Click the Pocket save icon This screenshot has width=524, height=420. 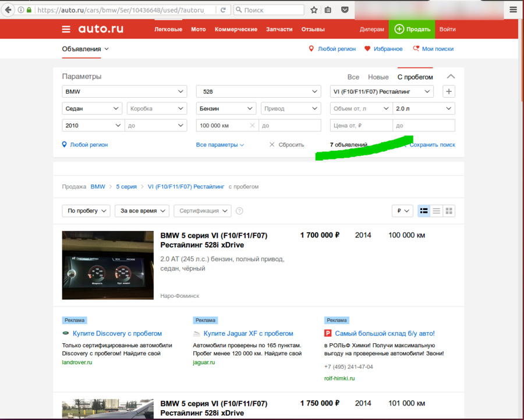pyautogui.click(x=345, y=10)
